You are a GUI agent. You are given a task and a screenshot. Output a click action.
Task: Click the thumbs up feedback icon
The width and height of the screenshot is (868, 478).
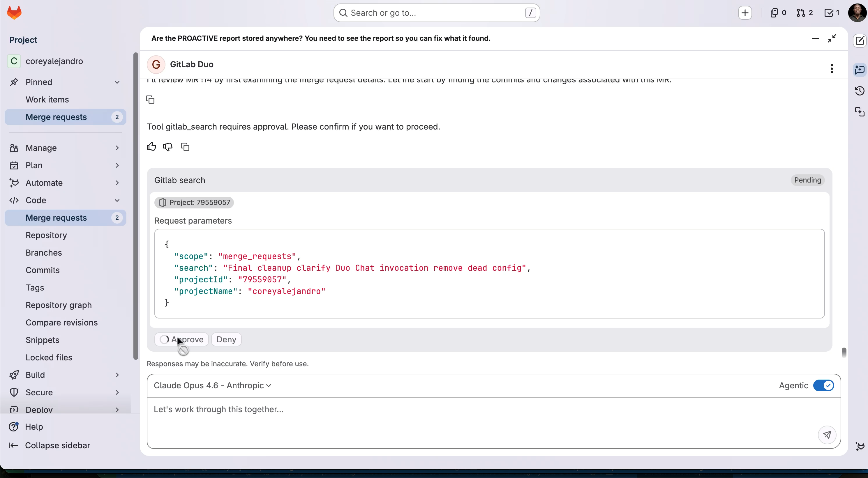151,146
